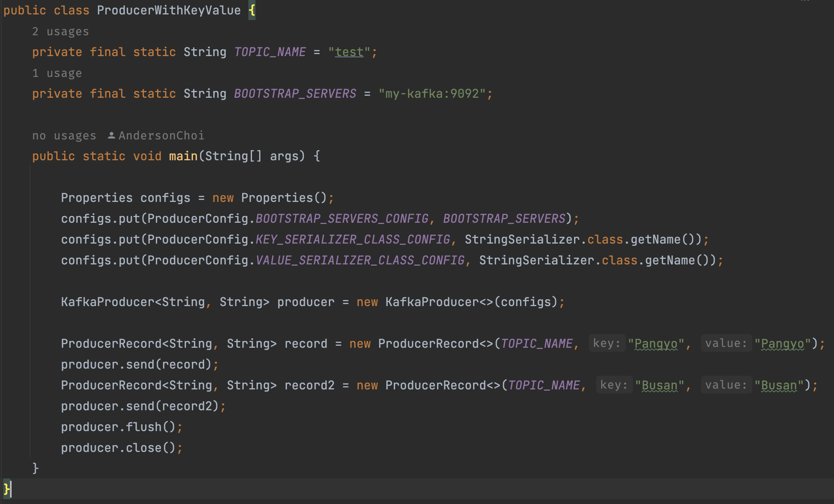
Task: Click the AndersonChoi author annotation
Action: point(161,136)
